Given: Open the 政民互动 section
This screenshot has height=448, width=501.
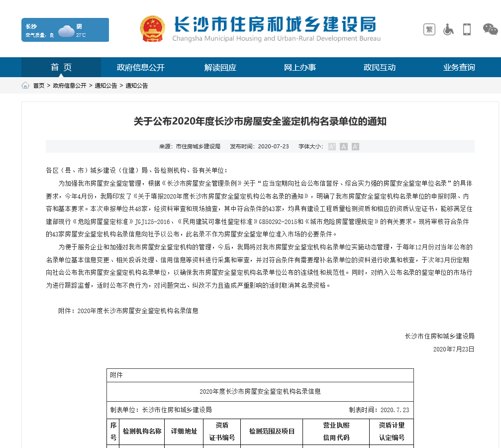Looking at the screenshot, I should click(x=381, y=67).
